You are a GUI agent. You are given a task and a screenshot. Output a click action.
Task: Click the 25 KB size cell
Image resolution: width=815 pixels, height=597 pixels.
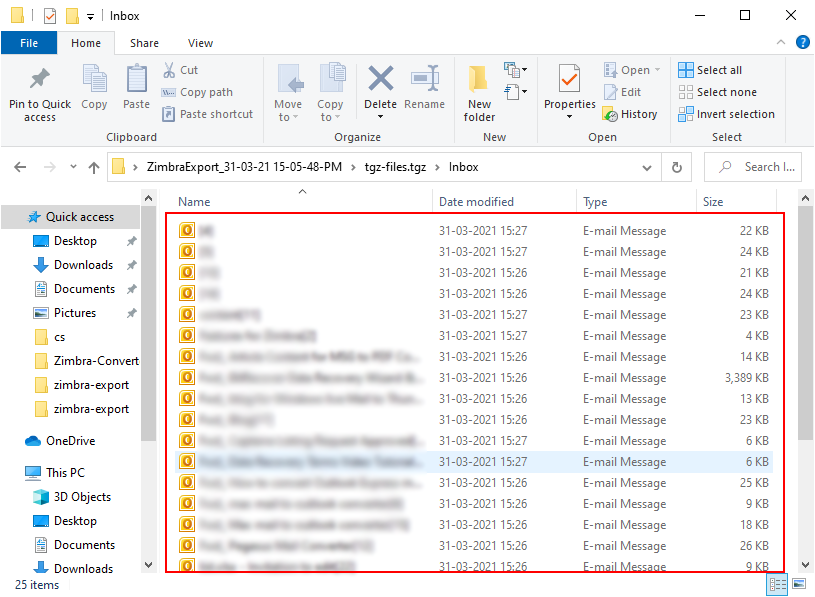(x=754, y=483)
